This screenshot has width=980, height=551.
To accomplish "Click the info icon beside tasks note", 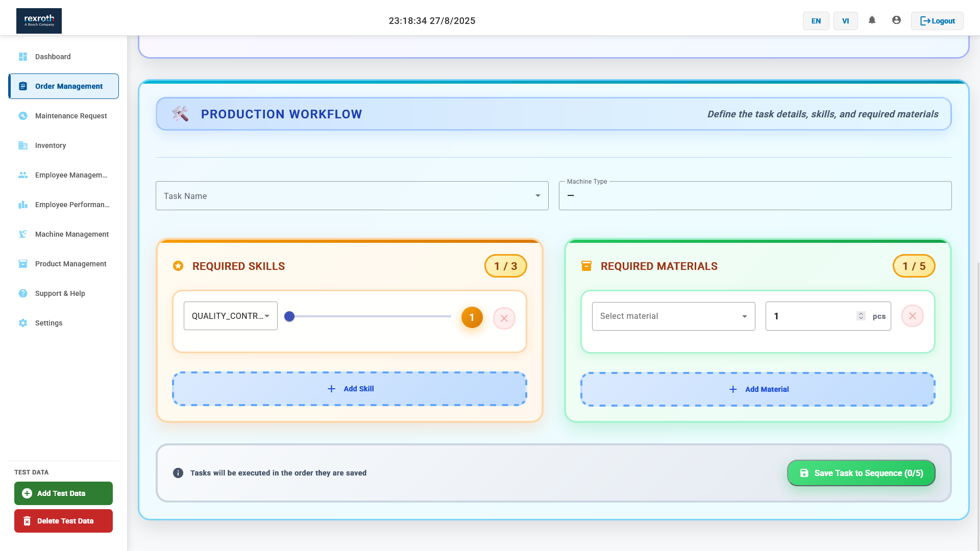I will [x=178, y=473].
